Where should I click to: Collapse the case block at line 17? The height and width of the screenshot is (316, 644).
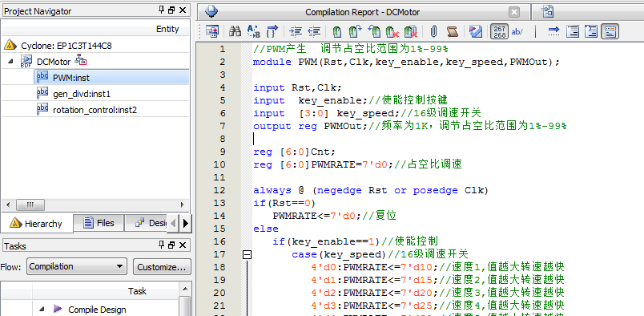point(247,255)
